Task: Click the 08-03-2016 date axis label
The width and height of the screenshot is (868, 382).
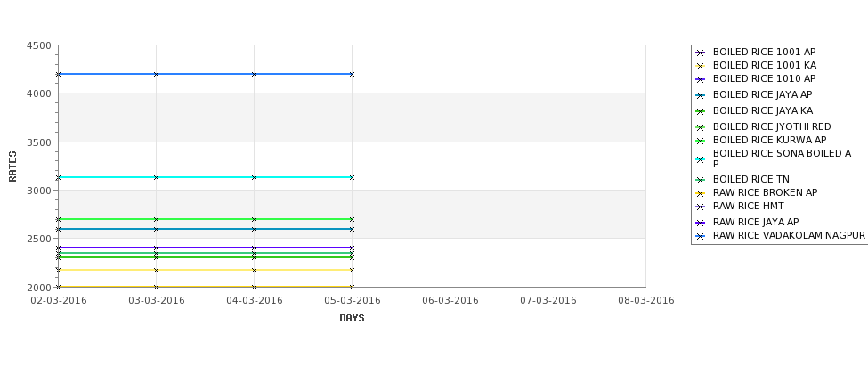Action: pyautogui.click(x=646, y=301)
